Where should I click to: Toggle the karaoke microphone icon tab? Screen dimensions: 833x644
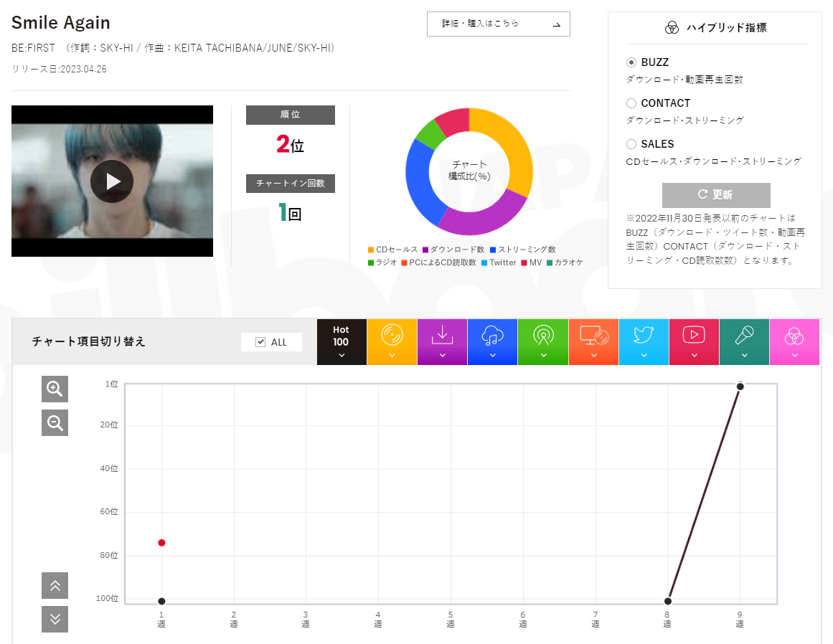pos(744,342)
